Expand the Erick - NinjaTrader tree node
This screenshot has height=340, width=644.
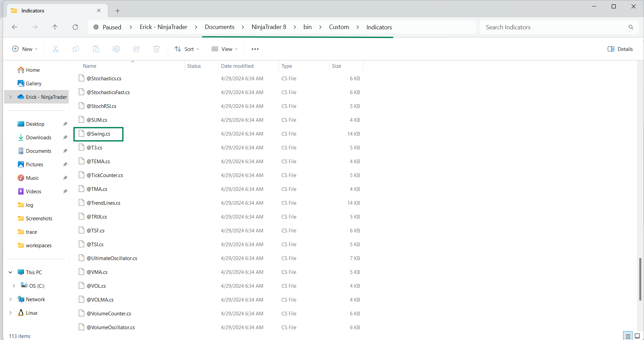point(10,97)
